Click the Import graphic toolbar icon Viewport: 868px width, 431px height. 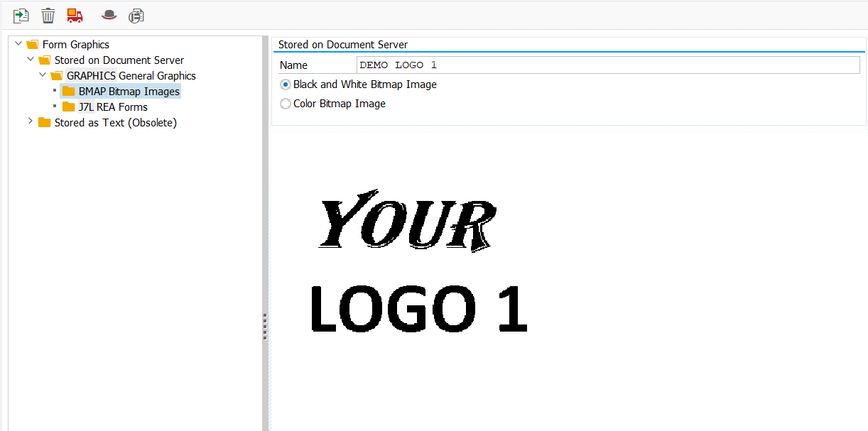point(21,15)
